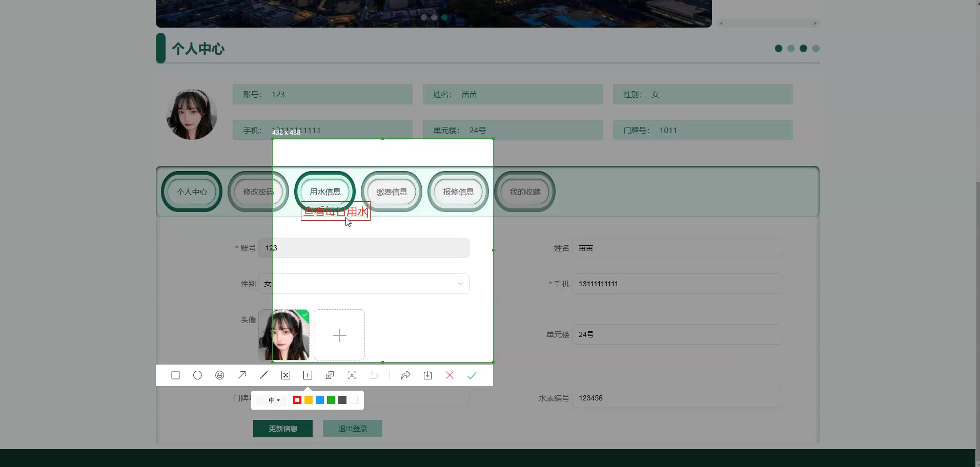Select the freehand pen tool

[x=264, y=375]
